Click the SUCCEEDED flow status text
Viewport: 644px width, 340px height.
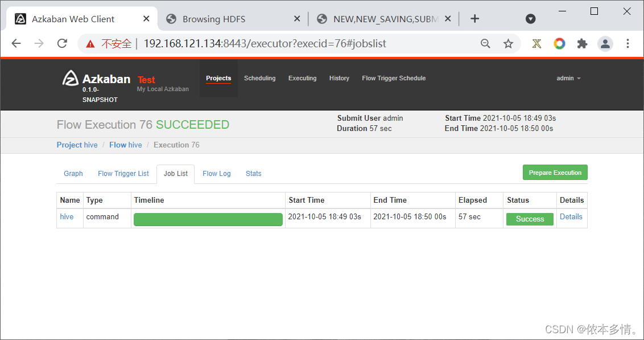[193, 125]
